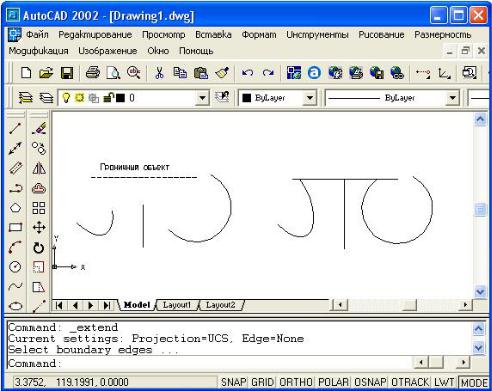Open the Модификация menu
The image size is (492, 391).
tap(38, 51)
